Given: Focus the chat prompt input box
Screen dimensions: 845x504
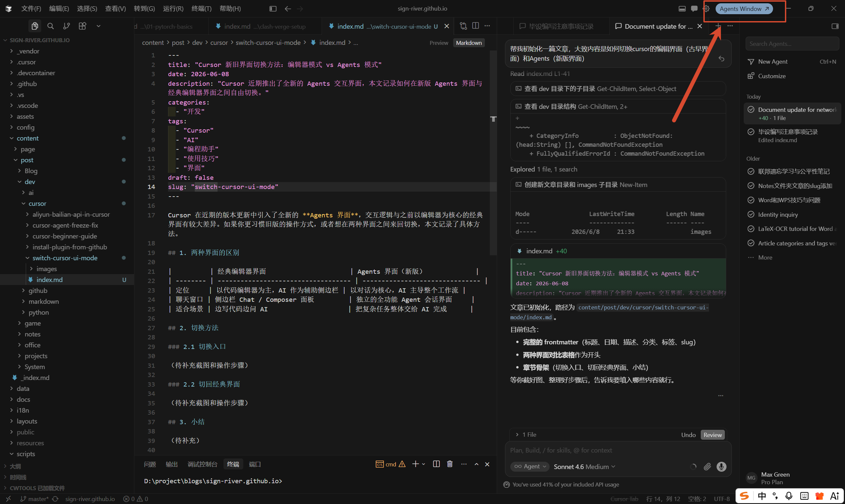Looking at the screenshot, I should [618, 450].
